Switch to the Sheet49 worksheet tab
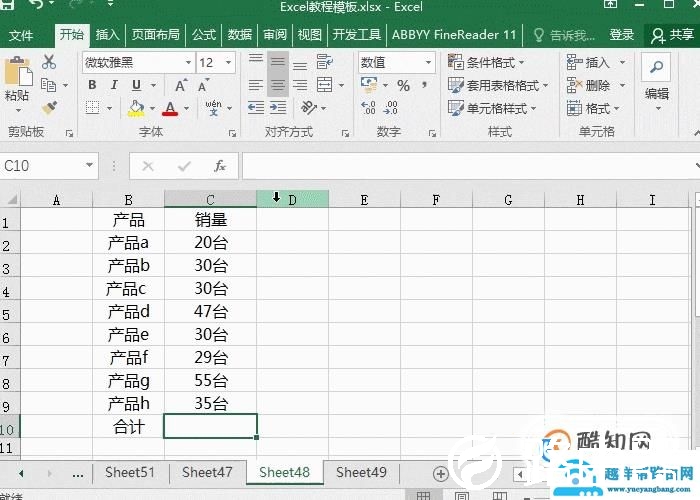700x500 pixels. point(361,472)
